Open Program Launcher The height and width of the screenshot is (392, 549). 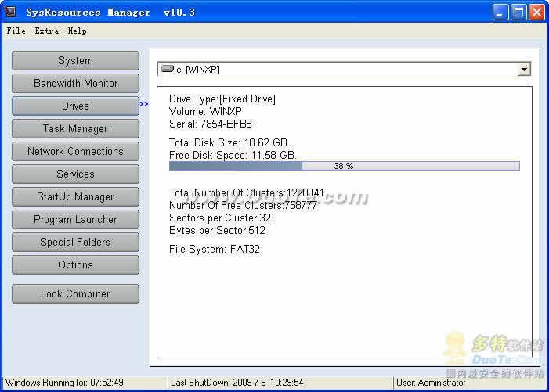coord(75,220)
